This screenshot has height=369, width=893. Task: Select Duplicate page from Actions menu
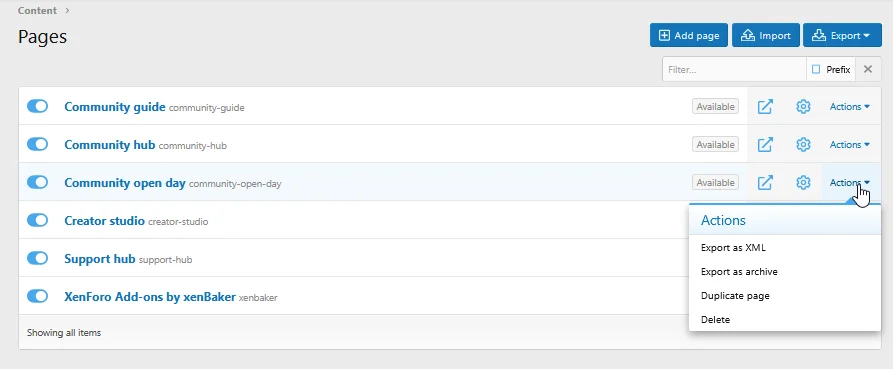[x=785, y=296]
